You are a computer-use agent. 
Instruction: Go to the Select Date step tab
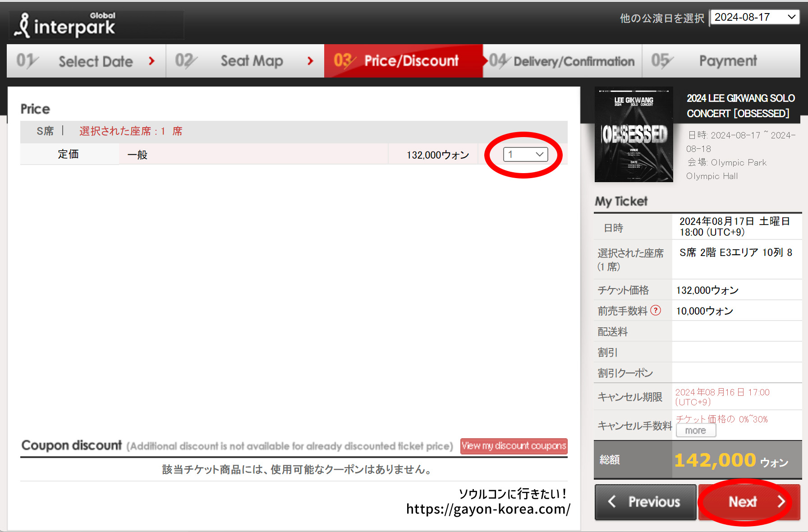pyautogui.click(x=87, y=61)
